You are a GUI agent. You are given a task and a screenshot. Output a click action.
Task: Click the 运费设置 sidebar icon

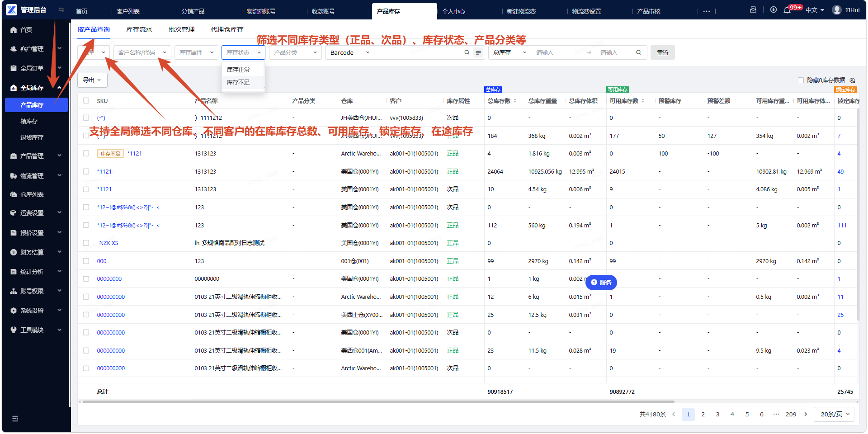pyautogui.click(x=14, y=213)
